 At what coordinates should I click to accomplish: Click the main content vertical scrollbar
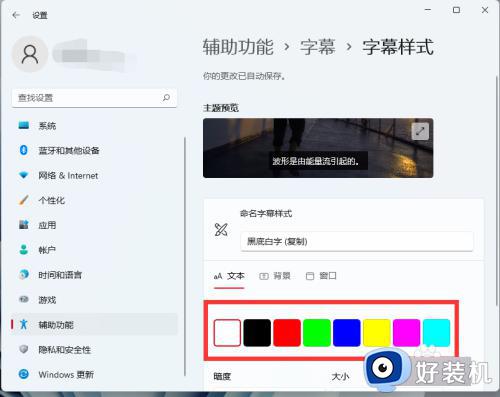497,190
